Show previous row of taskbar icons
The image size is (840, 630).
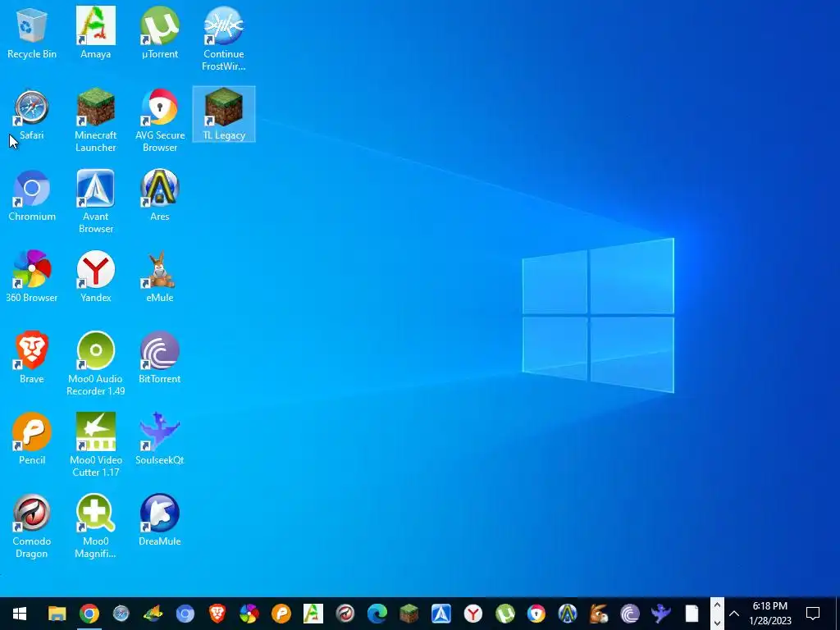click(717, 605)
